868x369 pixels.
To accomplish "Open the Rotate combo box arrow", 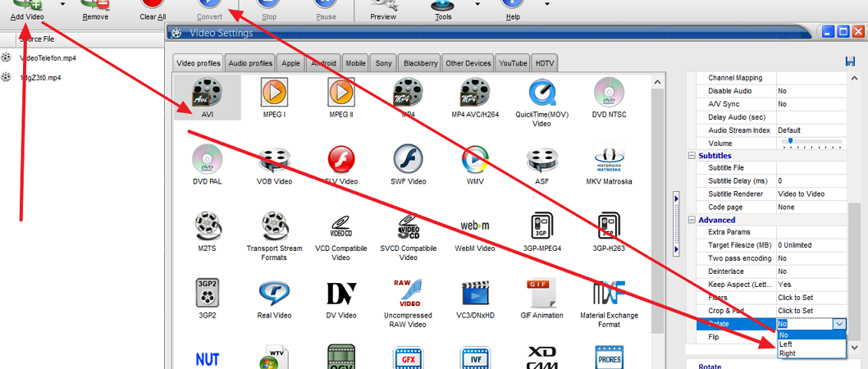I will point(840,324).
